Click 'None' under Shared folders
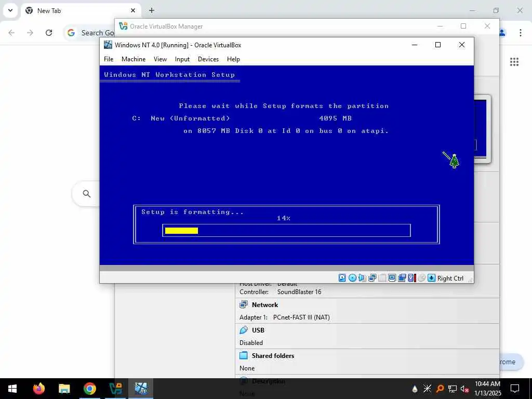 click(x=247, y=368)
